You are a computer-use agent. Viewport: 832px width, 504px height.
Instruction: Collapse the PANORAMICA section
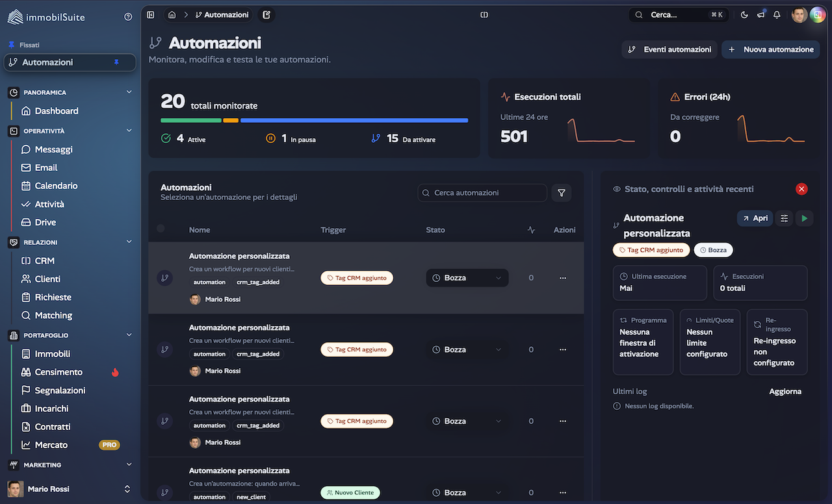(130, 92)
